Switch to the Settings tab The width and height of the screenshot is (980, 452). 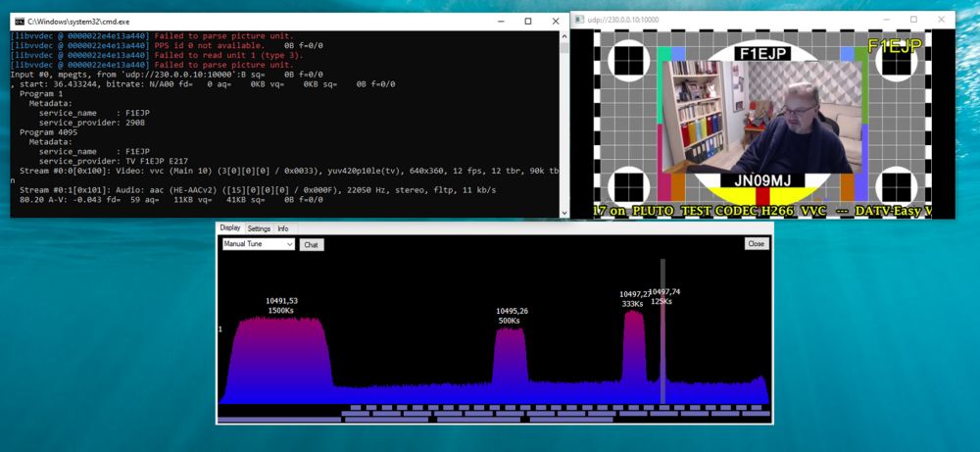tap(259, 228)
